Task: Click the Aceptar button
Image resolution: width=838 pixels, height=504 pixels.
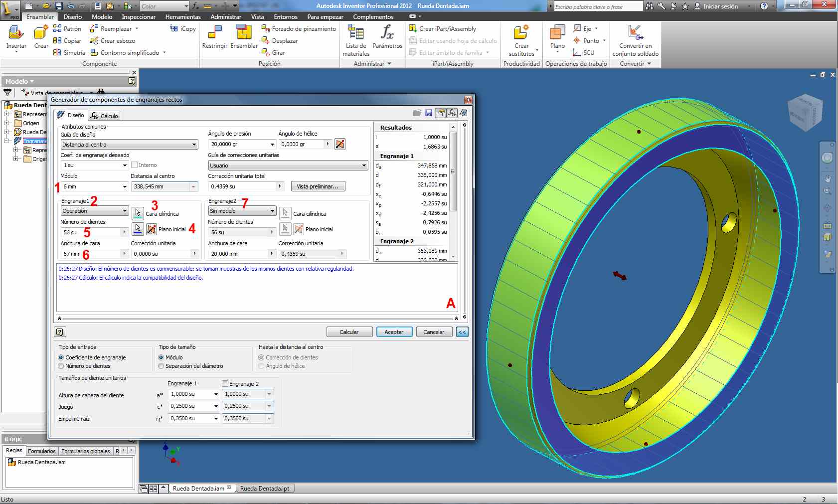Action: [x=394, y=332]
